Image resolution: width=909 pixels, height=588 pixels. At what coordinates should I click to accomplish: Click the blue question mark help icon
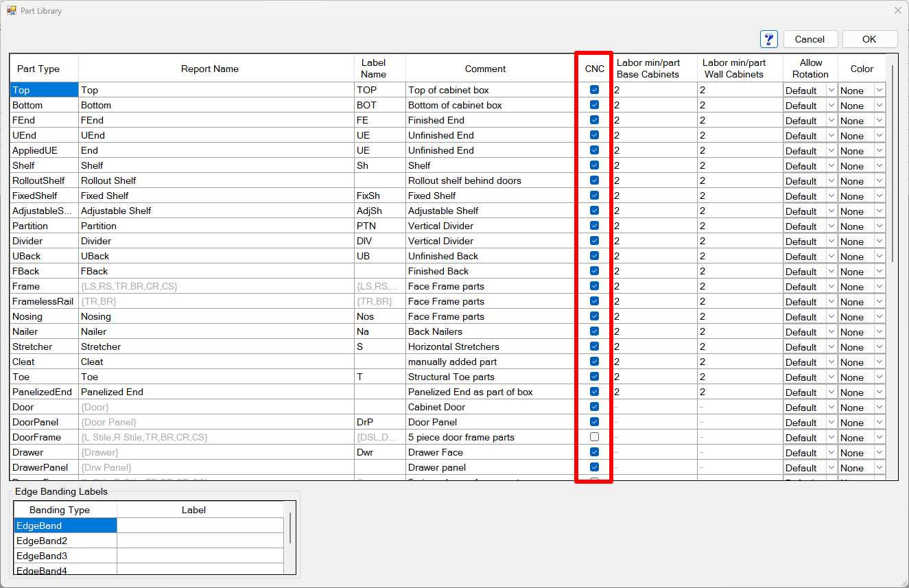pos(768,39)
